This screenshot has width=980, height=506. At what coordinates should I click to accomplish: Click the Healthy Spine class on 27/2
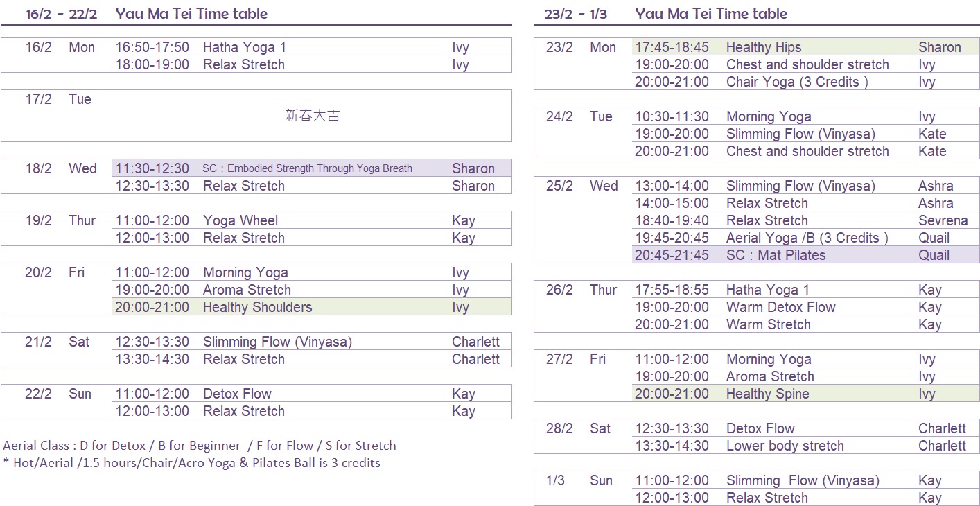[x=767, y=394]
